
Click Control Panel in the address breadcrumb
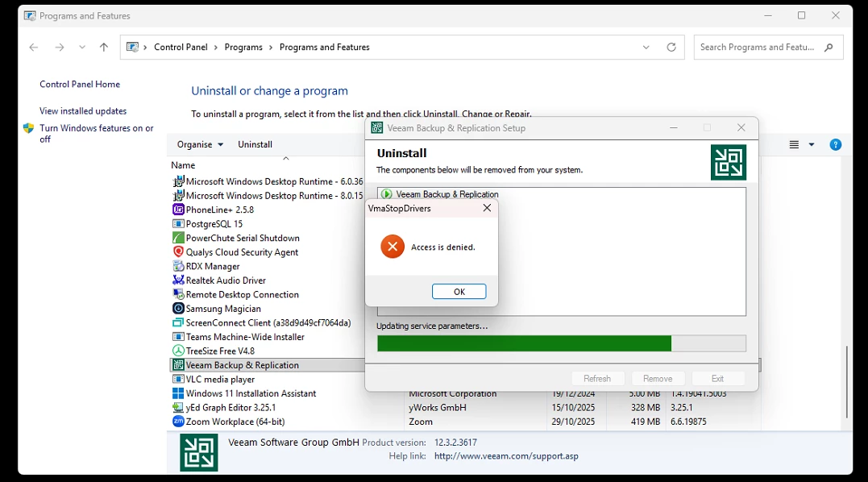tap(181, 47)
